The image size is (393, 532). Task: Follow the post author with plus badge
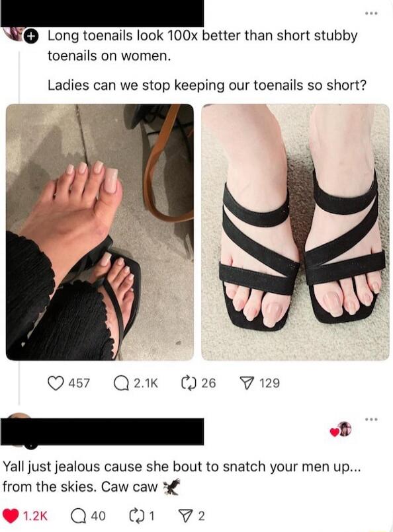(x=31, y=36)
